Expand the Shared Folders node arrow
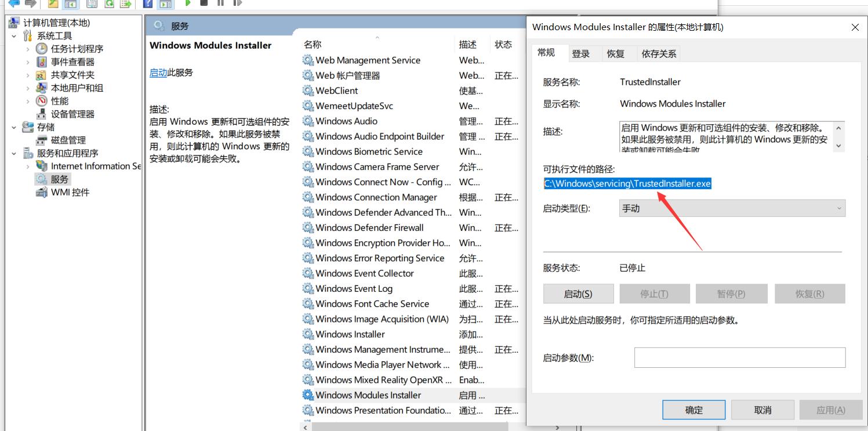Image resolution: width=868 pixels, height=431 pixels. click(x=28, y=75)
